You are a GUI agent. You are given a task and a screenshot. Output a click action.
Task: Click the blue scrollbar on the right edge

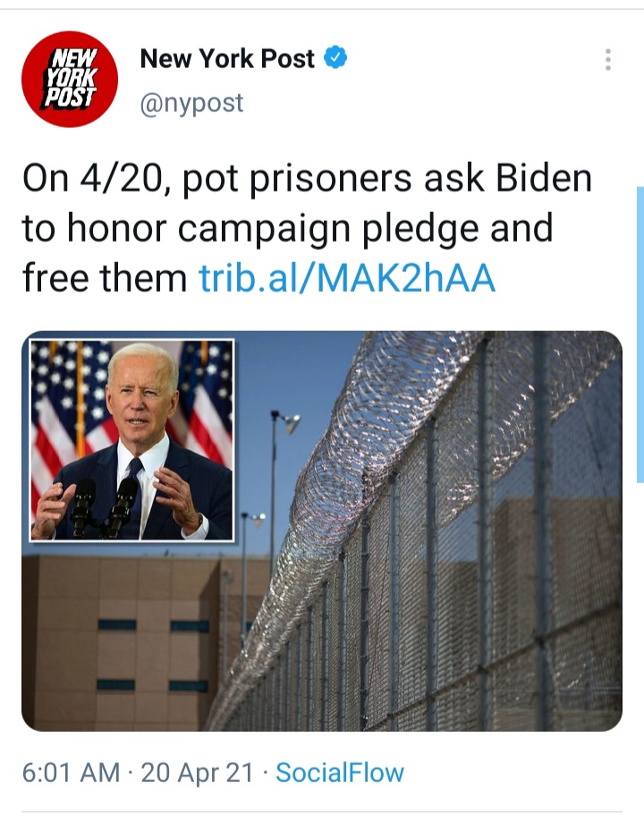tap(640, 335)
